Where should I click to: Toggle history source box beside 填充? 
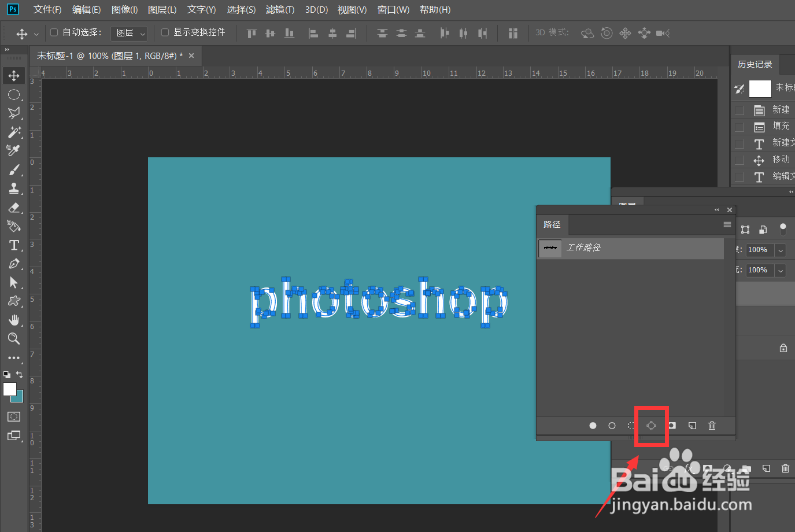[x=739, y=126]
